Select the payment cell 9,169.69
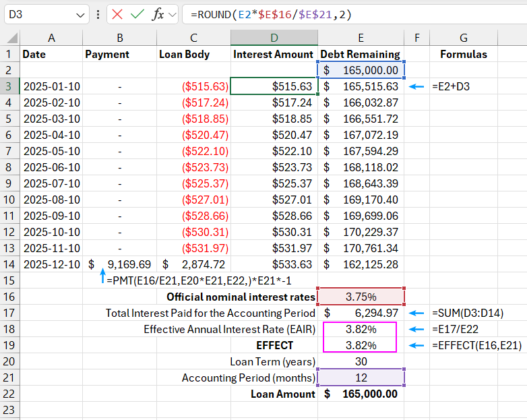This screenshot has height=420, width=527. pos(120,264)
